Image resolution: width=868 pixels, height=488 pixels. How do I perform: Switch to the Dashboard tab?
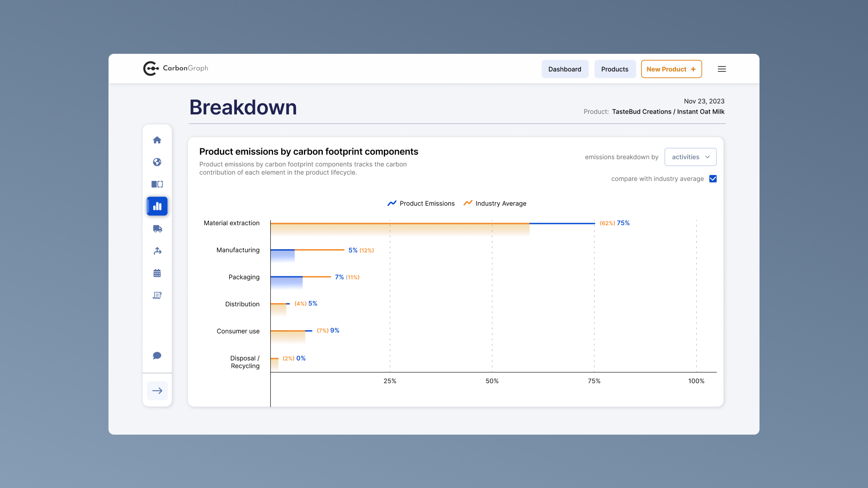click(565, 69)
